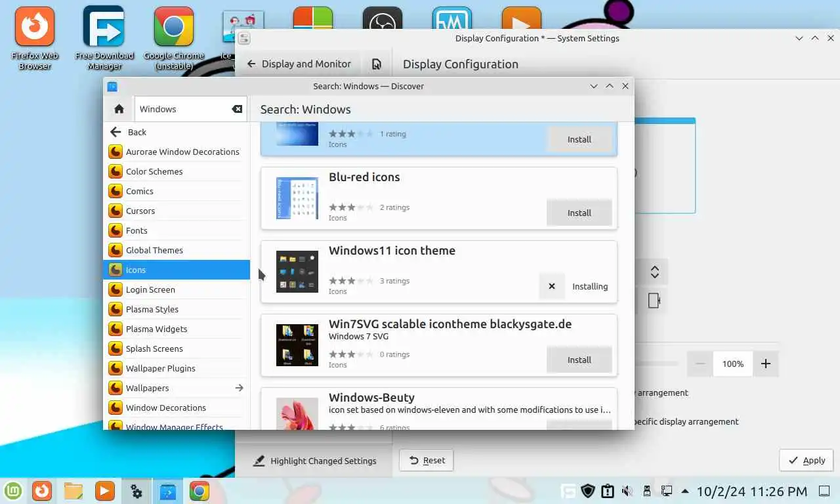The width and height of the screenshot is (840, 504).
Task: Click the network tray icon
Action: [667, 491]
